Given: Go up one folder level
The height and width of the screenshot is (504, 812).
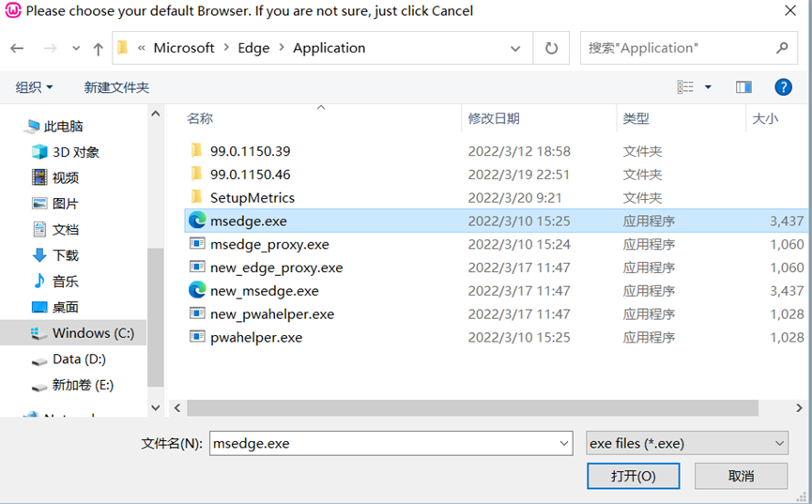Looking at the screenshot, I should pos(98,49).
